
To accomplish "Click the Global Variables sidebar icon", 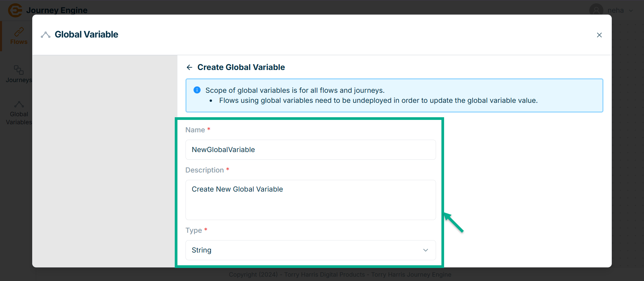I will click(19, 104).
